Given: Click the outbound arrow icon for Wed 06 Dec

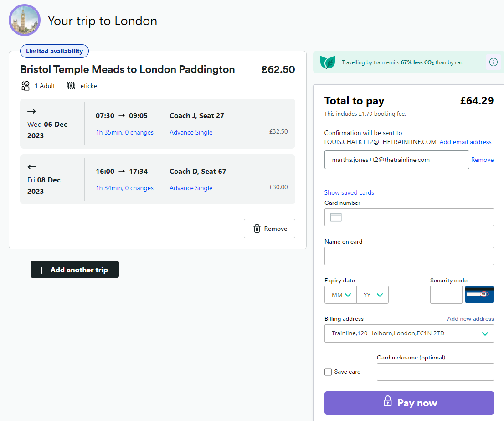Looking at the screenshot, I should [31, 111].
